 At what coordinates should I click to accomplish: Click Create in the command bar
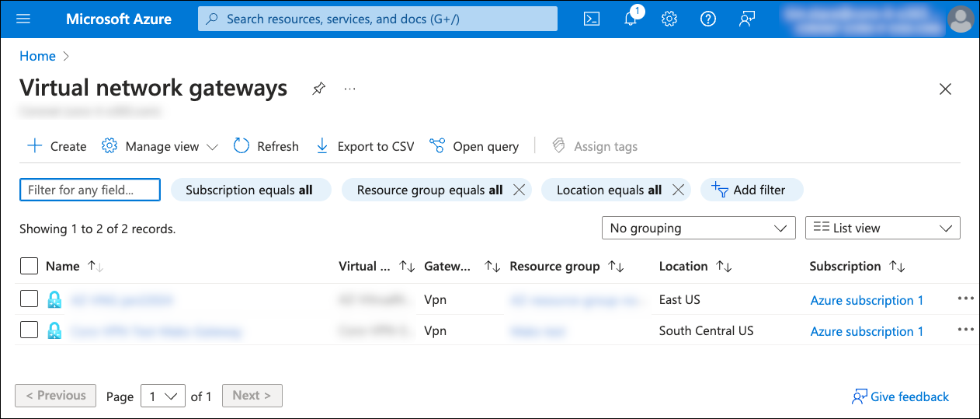(x=57, y=146)
